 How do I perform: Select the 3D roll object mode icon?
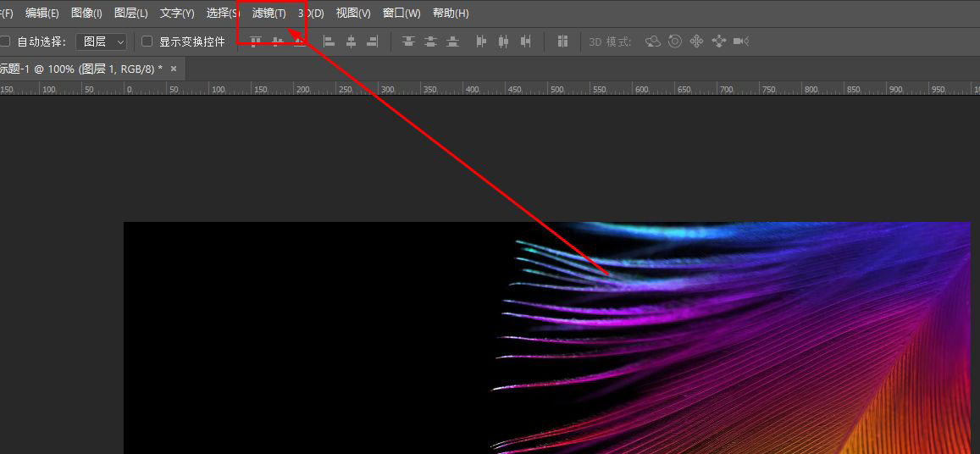point(675,42)
